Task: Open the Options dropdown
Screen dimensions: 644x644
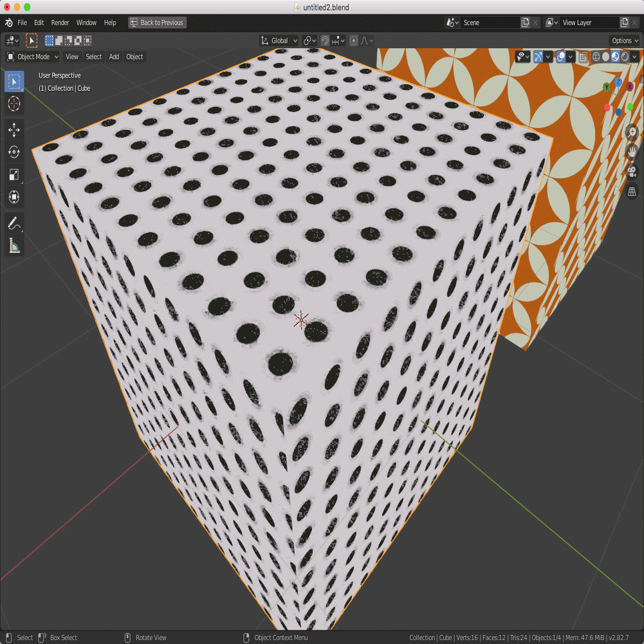Action: (x=624, y=41)
